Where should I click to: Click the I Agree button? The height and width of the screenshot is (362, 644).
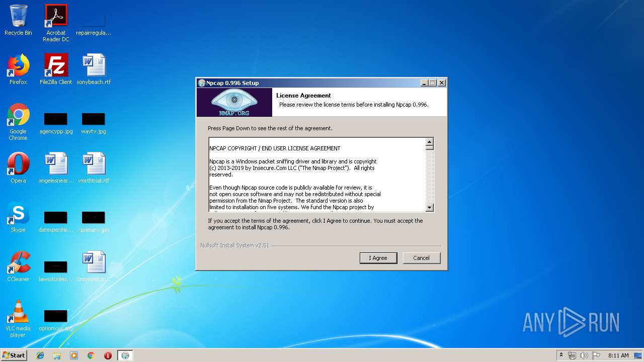click(378, 258)
